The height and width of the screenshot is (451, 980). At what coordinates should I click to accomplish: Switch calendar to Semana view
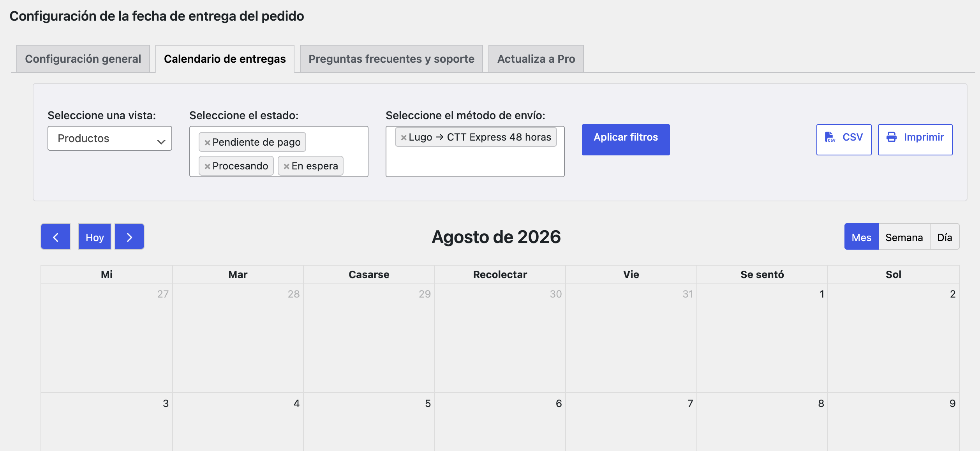(x=904, y=237)
